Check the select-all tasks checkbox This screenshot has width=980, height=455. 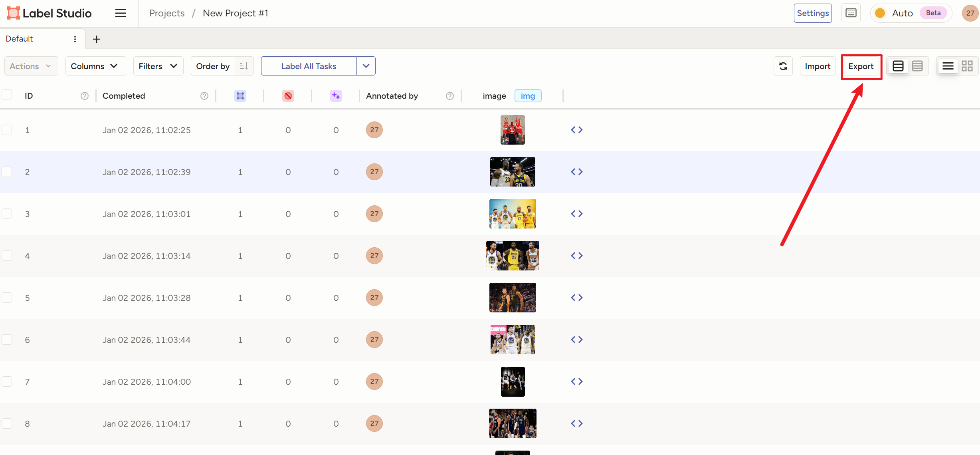(x=7, y=95)
